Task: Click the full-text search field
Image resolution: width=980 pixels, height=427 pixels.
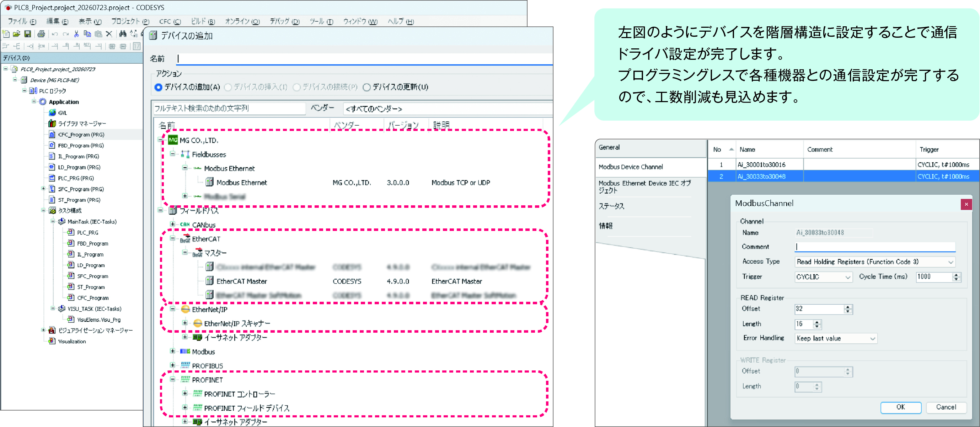Action: [229, 109]
